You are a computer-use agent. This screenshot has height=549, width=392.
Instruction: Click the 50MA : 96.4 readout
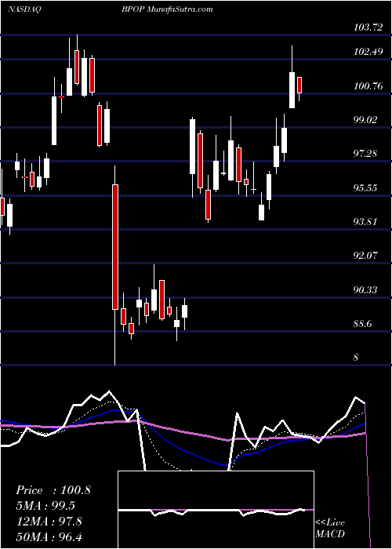click(x=49, y=536)
